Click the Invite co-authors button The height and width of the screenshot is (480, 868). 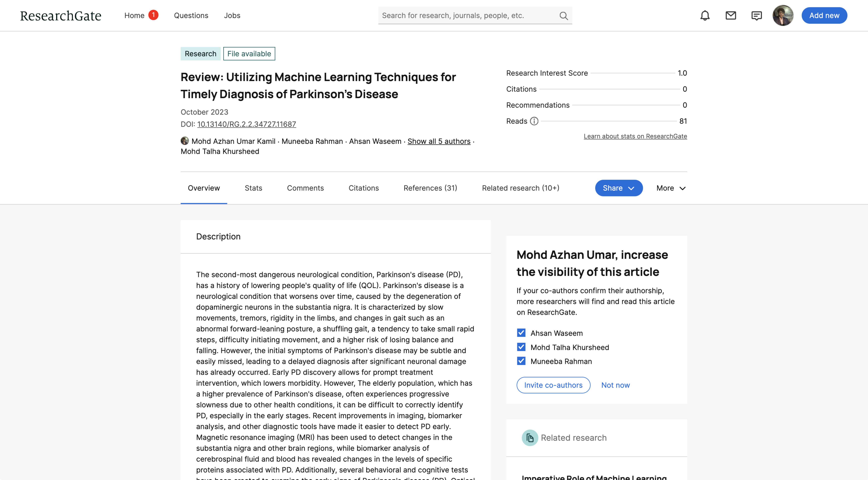[553, 385]
